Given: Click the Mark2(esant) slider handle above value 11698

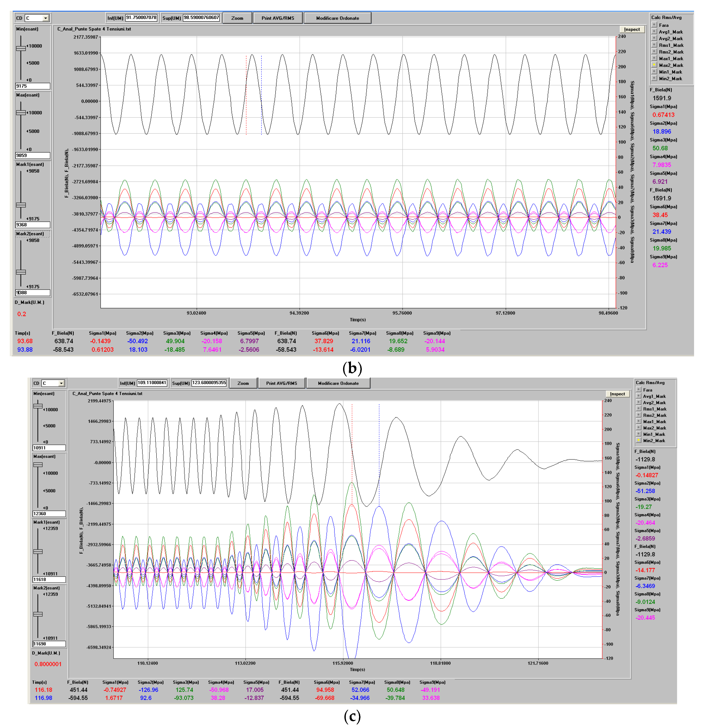Looking at the screenshot, I should (38, 614).
